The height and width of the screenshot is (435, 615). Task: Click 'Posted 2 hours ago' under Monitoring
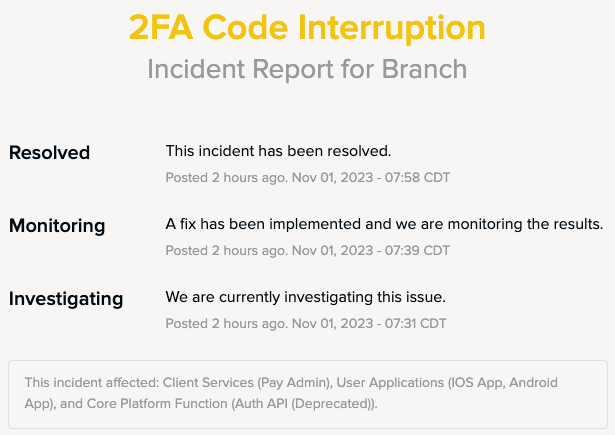(227, 251)
